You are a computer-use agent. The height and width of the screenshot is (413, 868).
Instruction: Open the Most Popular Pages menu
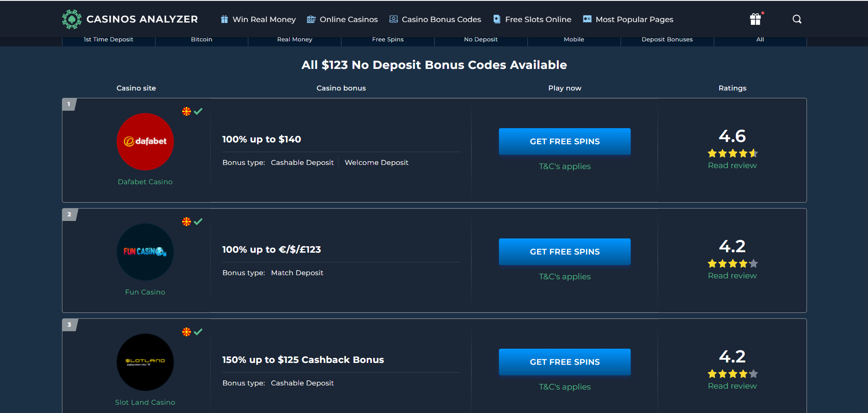(x=634, y=19)
